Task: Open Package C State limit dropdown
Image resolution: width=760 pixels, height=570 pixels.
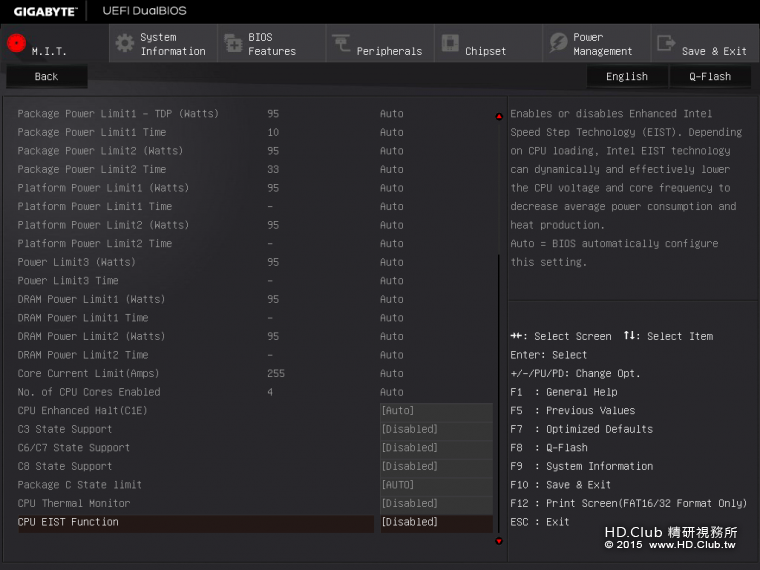Action: coord(436,485)
